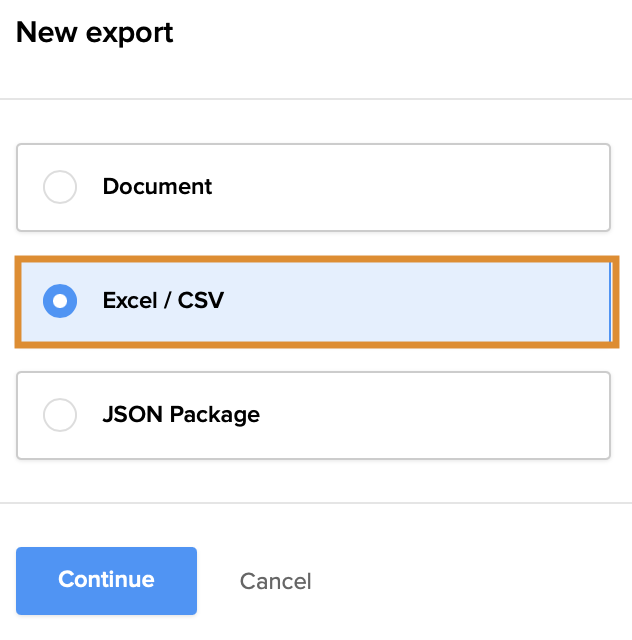
Task: Pick the unselected JSON Package radio circle
Action: tap(60, 415)
